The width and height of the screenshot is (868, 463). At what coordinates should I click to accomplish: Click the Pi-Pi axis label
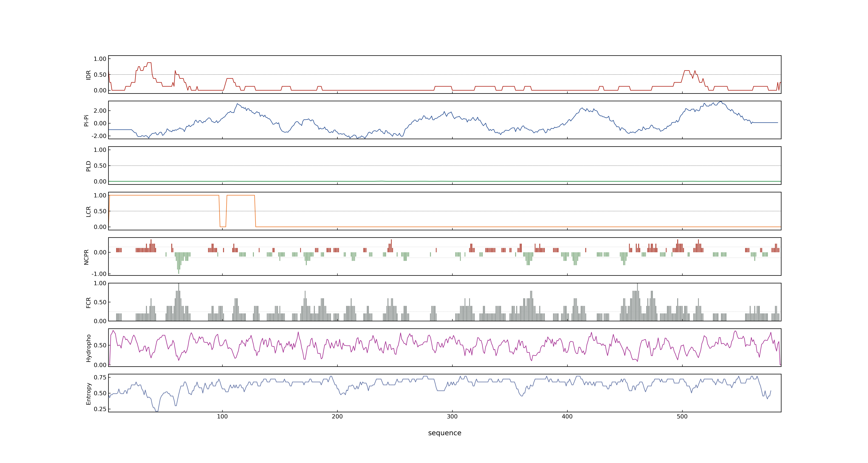(86, 120)
